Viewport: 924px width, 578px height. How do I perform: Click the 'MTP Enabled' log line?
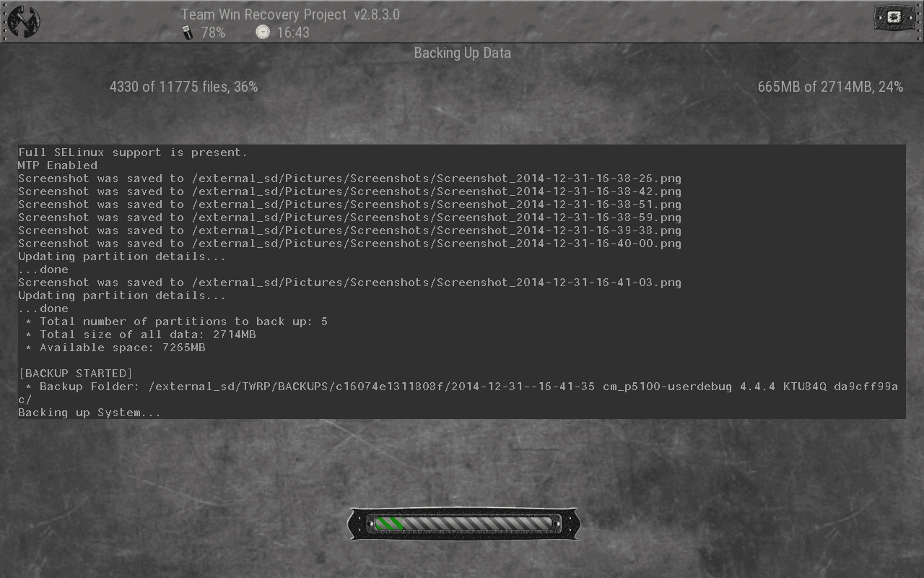pyautogui.click(x=58, y=165)
